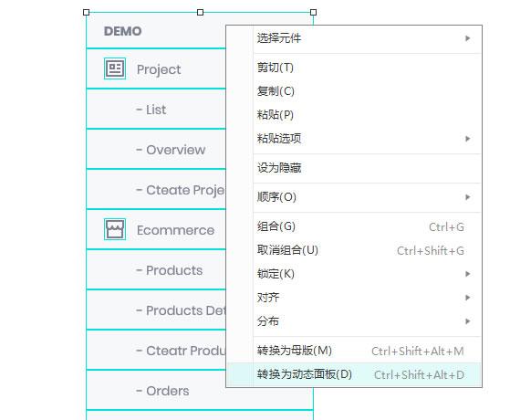510x420 pixels.
Task: Open the 对齐 submenu arrow
Action: [x=468, y=298]
